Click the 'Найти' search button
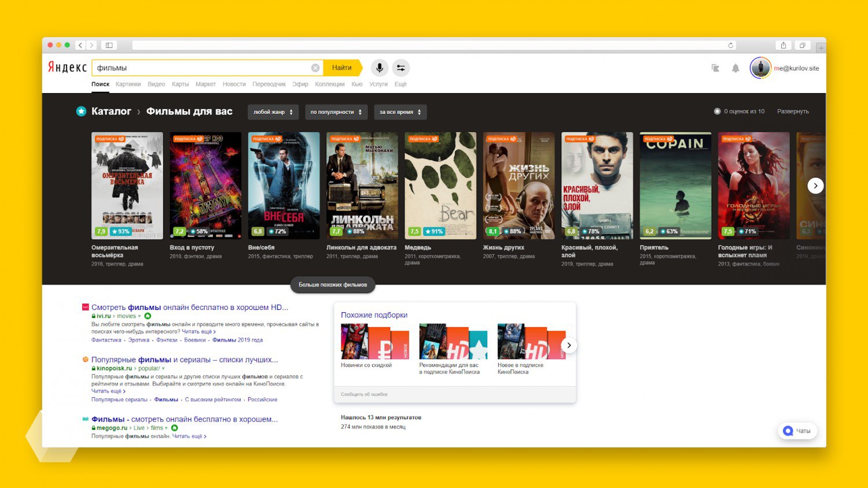Screen dimensions: 868x488 click(x=342, y=68)
